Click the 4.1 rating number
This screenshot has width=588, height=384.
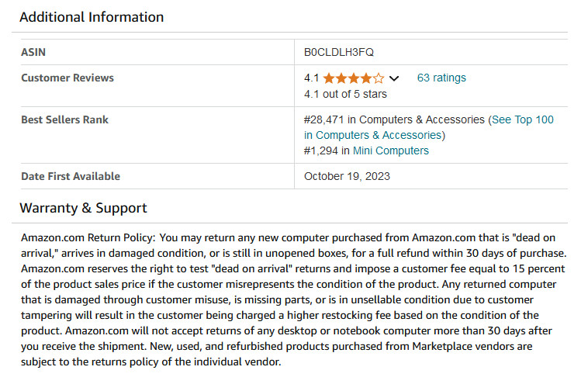(x=311, y=78)
